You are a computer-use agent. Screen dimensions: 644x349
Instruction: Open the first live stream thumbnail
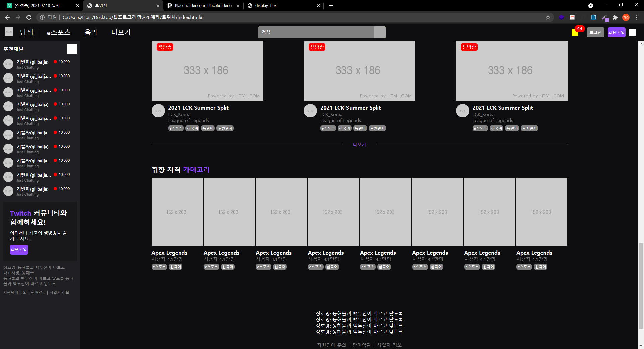point(207,71)
